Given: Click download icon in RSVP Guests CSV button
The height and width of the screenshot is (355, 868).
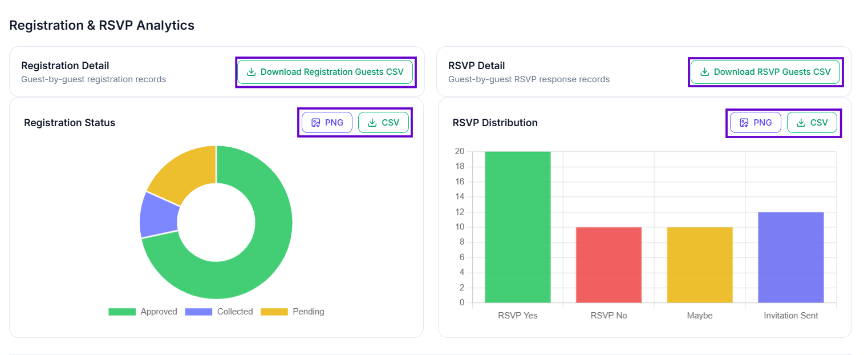Looking at the screenshot, I should click(704, 72).
